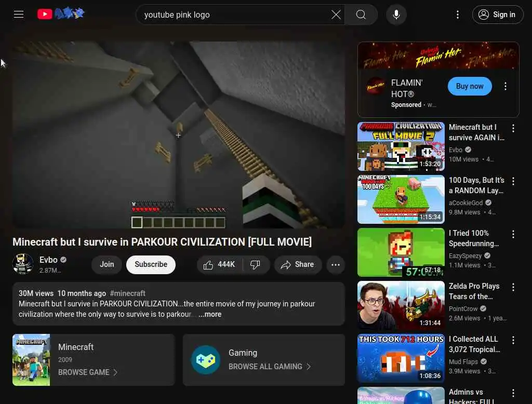Open menu for 'I Collected ALL 3,072' video
Image resolution: width=532 pixels, height=404 pixels.
pos(513,340)
